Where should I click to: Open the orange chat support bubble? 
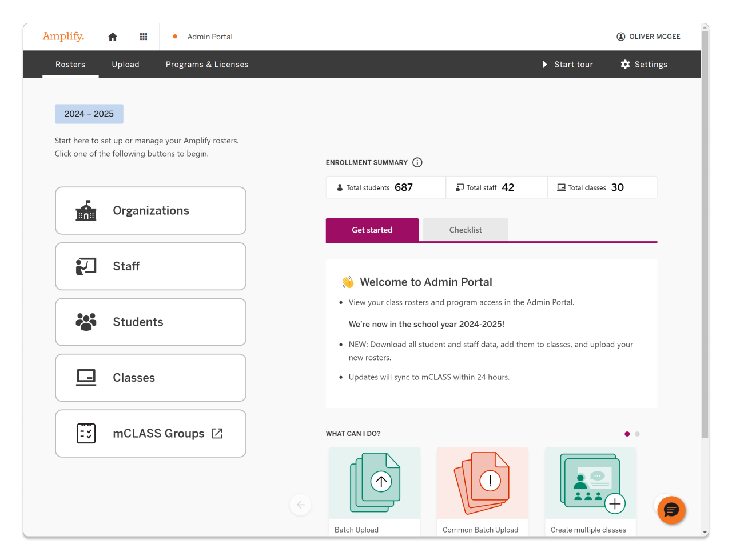pos(671,510)
